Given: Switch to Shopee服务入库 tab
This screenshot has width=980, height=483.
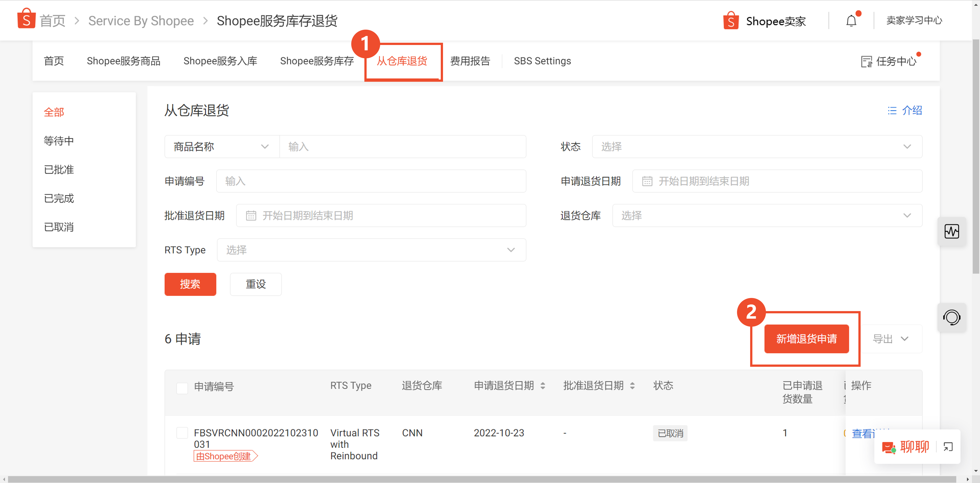Looking at the screenshot, I should tap(220, 61).
